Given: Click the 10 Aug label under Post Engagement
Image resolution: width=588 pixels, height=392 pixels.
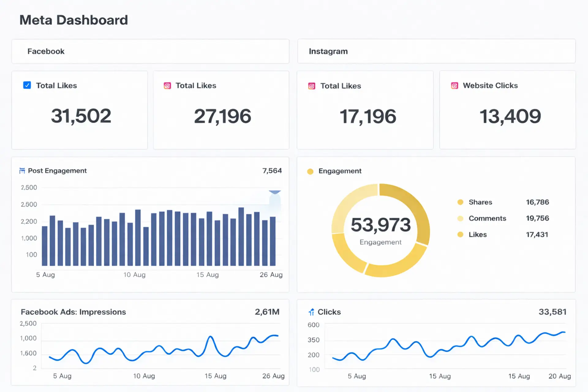Looking at the screenshot, I should (134, 275).
